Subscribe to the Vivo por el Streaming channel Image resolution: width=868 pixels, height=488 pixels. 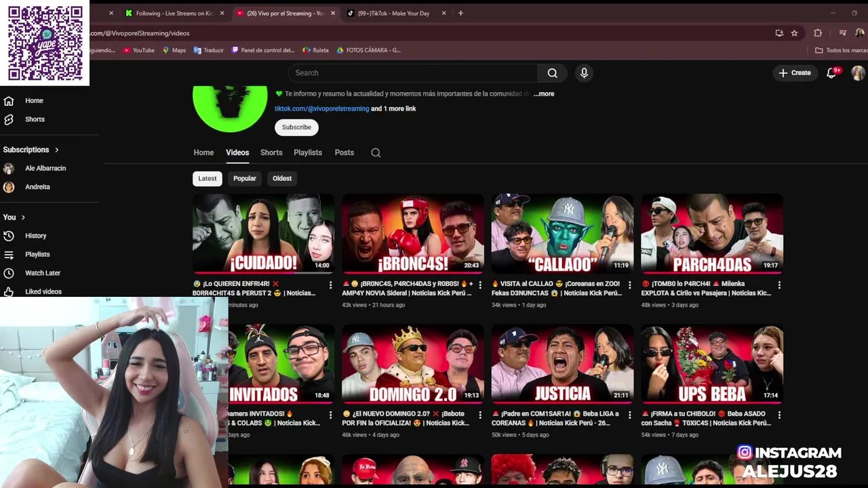(x=296, y=127)
